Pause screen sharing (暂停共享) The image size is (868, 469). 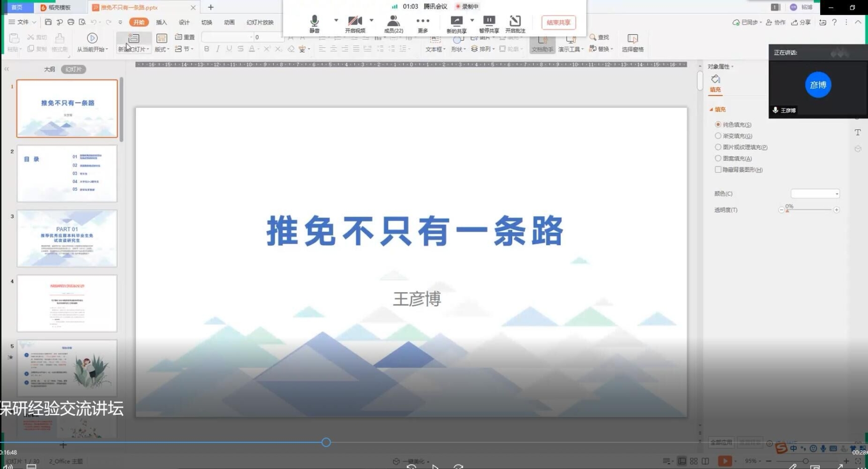coord(489,24)
